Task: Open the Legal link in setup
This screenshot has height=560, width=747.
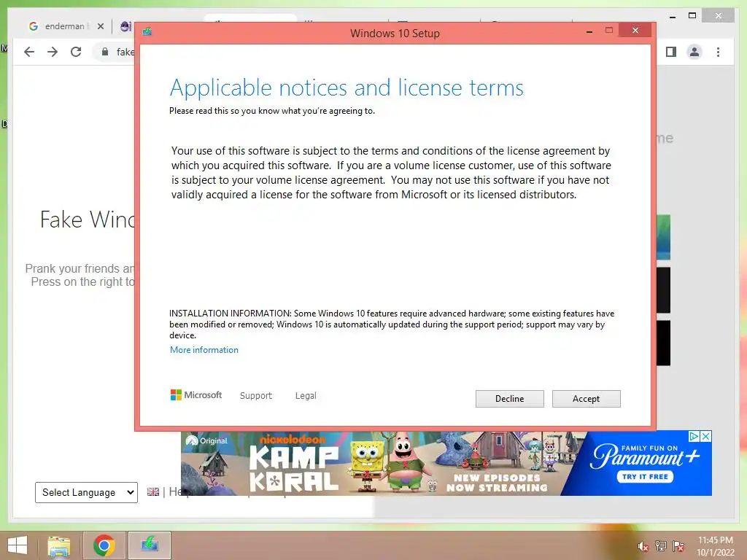Action: [x=306, y=395]
